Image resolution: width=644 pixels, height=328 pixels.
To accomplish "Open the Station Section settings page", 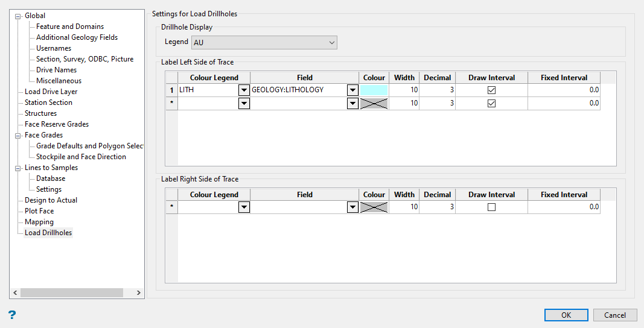I will (x=48, y=102).
